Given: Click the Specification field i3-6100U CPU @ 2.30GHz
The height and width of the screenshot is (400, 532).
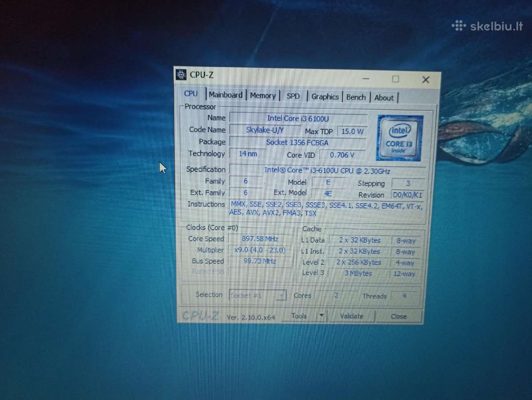Looking at the screenshot, I should click(327, 171).
